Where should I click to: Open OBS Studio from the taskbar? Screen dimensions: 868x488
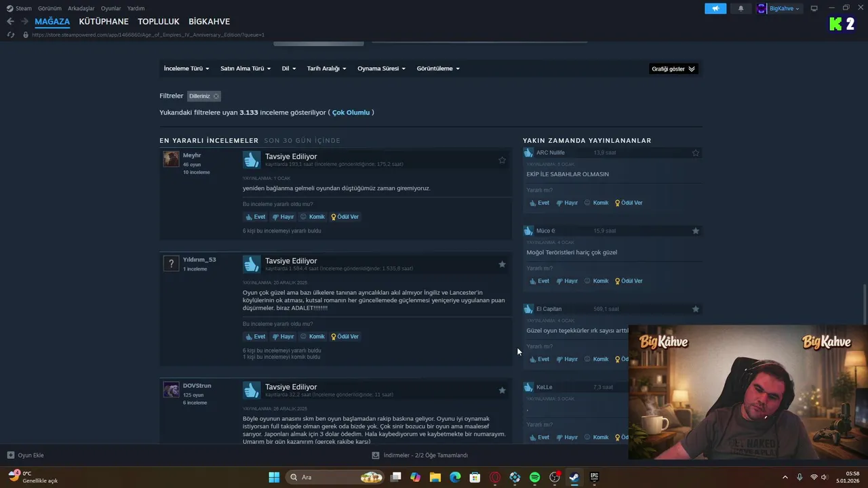555,477
